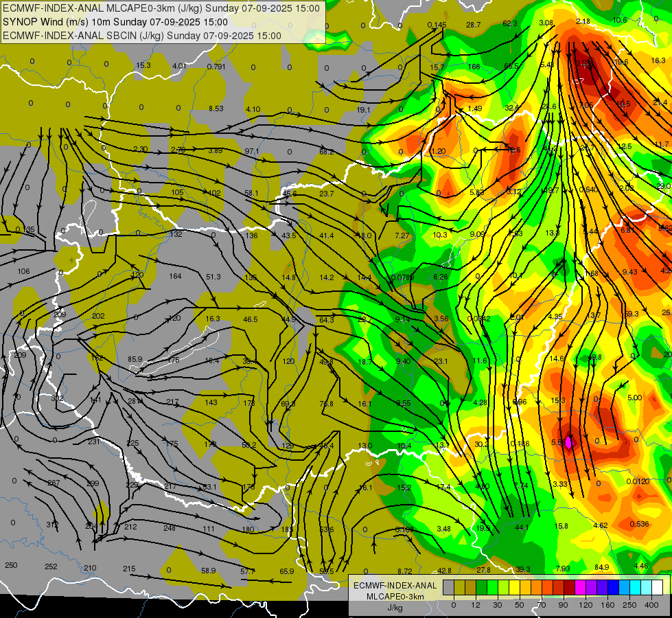Click the map value 4.01
This screenshot has height=618, width=672.
180,66
